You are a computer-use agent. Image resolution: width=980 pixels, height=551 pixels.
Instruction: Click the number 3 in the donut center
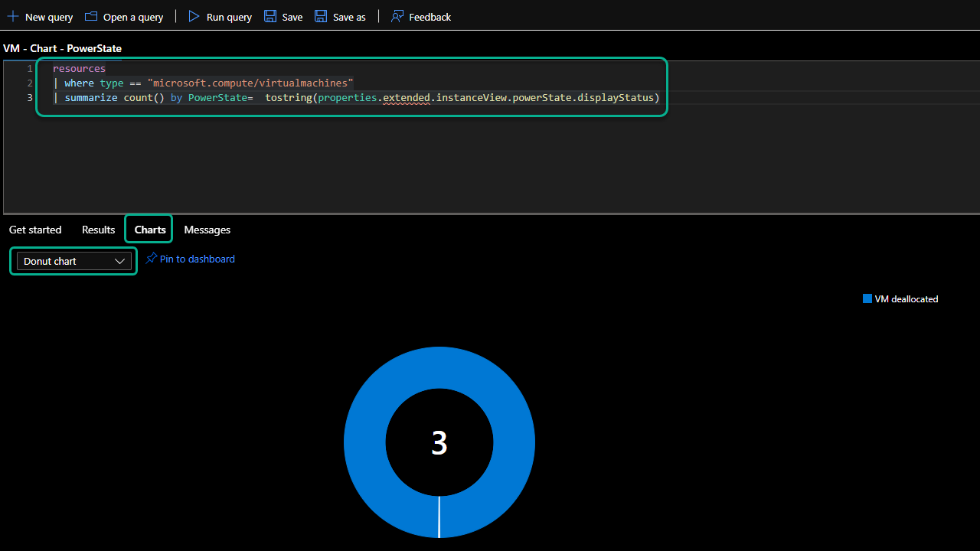tap(439, 443)
